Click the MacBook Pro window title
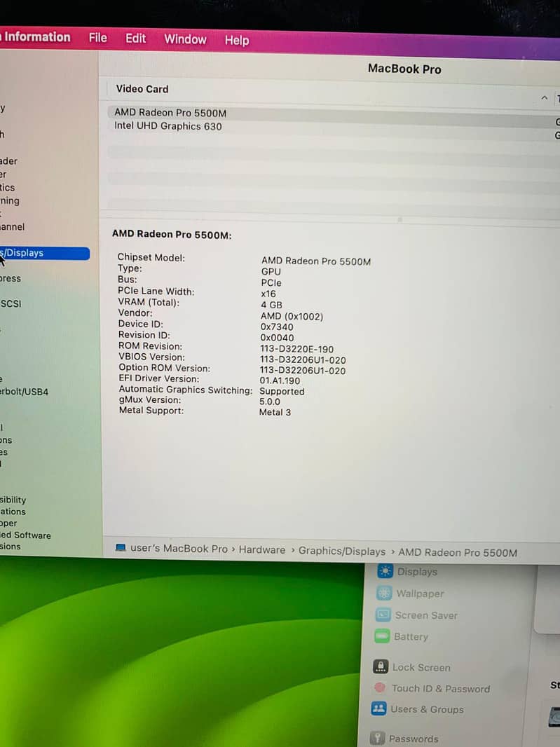This screenshot has width=560, height=747. [404, 69]
